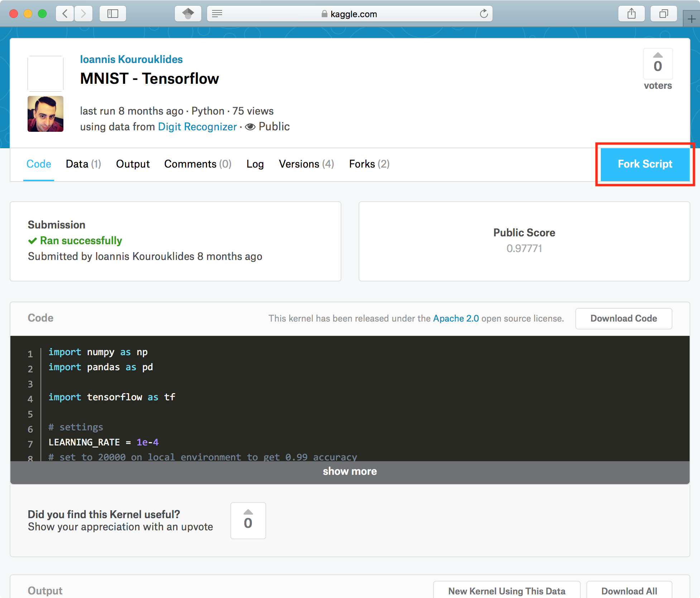Reload page with the refresh icon
Viewport: 700px width, 598px height.
coord(484,14)
